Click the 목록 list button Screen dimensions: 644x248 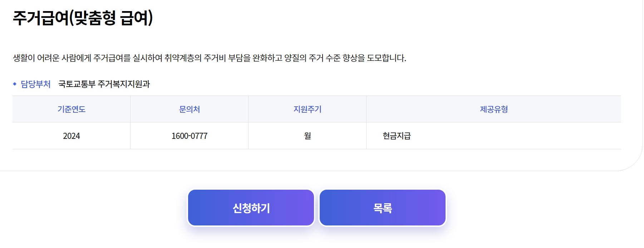pos(382,208)
